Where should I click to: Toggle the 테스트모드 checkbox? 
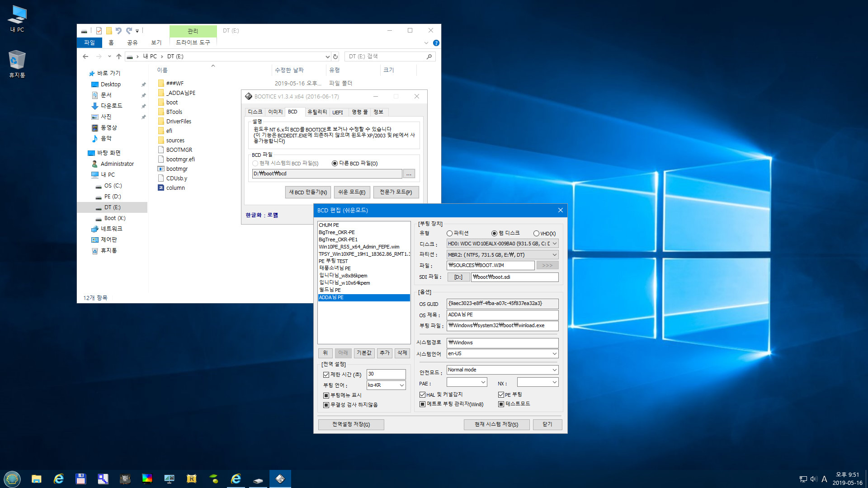click(x=501, y=404)
